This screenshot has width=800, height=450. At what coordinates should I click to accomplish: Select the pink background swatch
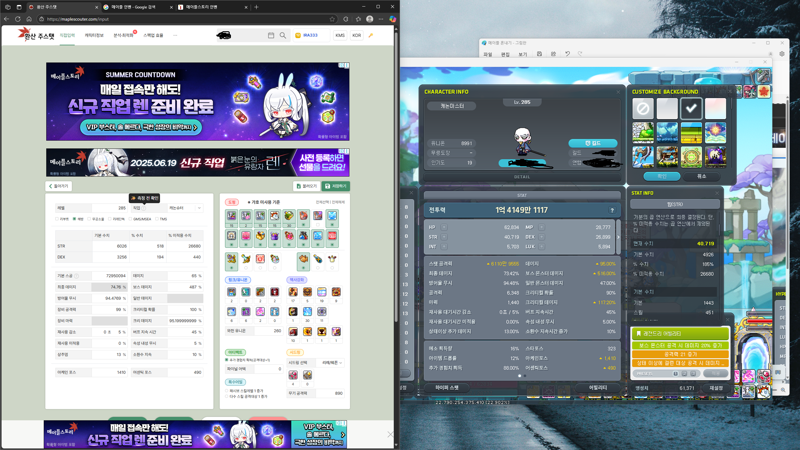tap(715, 109)
